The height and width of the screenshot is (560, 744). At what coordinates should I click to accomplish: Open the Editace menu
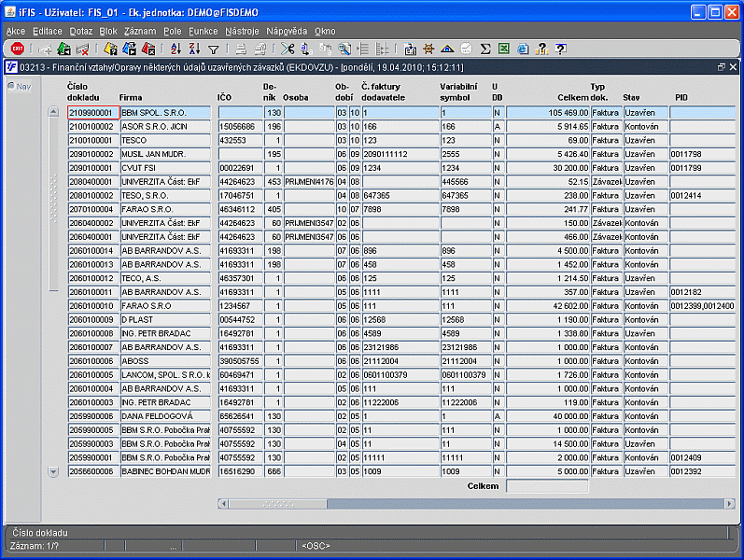click(48, 31)
